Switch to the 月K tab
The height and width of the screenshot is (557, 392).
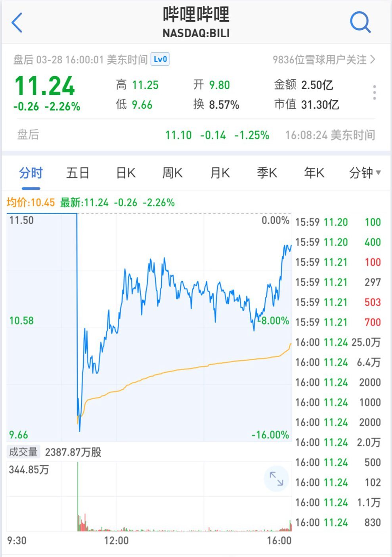pyautogui.click(x=220, y=173)
